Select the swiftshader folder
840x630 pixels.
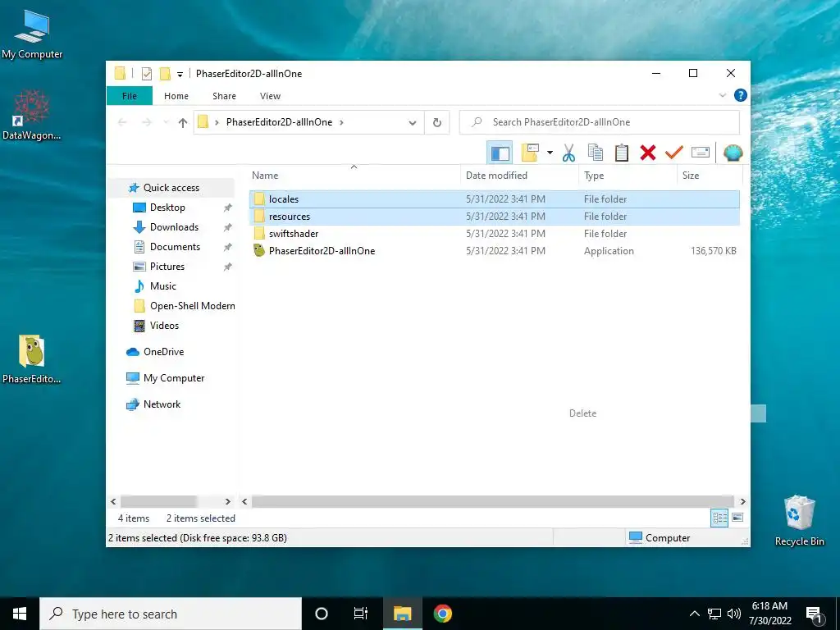494,234
